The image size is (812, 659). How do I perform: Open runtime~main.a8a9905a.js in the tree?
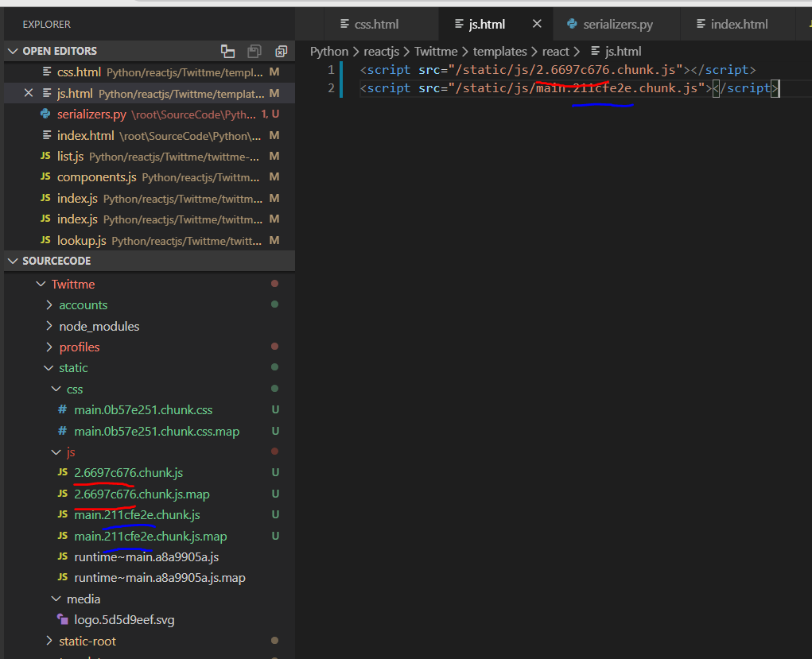point(146,557)
